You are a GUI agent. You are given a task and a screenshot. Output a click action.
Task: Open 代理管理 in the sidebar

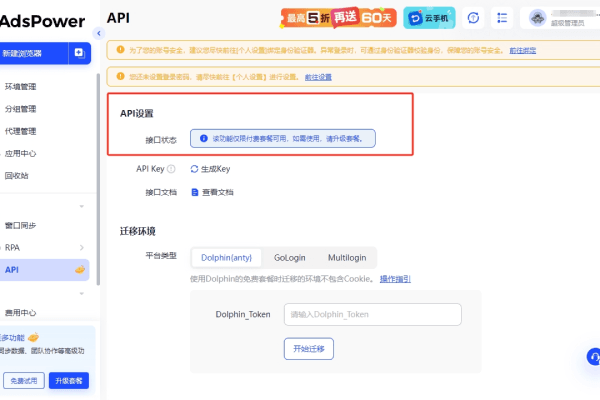(x=20, y=131)
